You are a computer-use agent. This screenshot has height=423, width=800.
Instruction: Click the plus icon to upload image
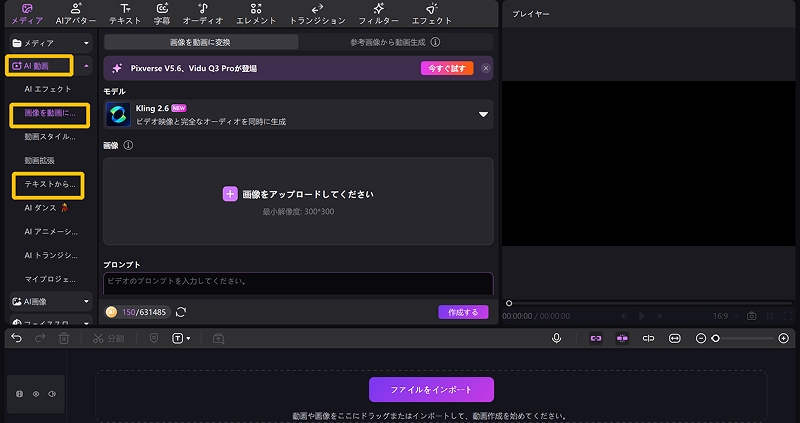click(230, 194)
